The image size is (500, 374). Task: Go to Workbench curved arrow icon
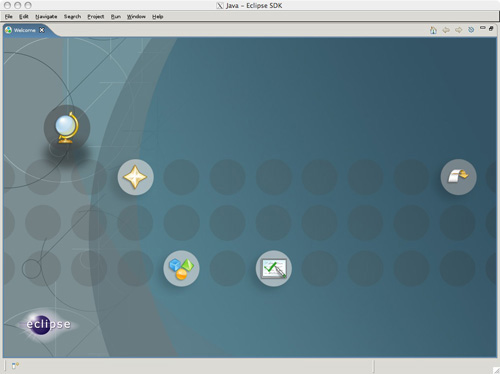coord(459,177)
